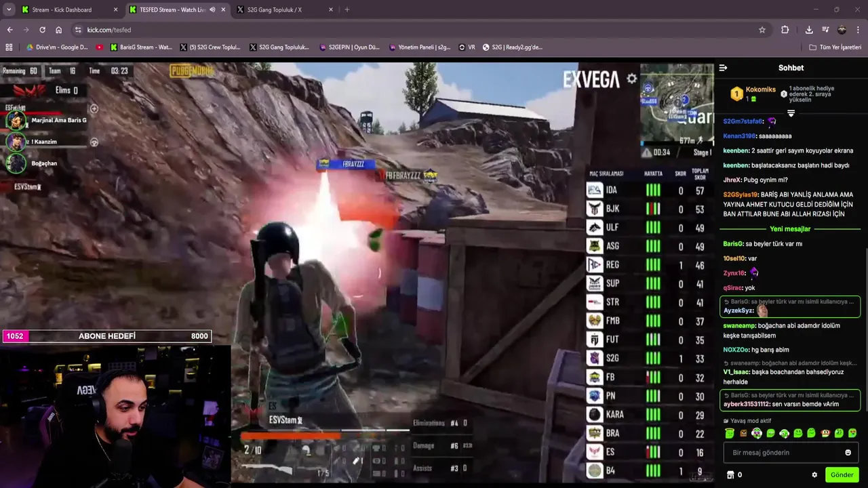868x488 pixels.
Task: Reload the current page
Action: click(42, 30)
